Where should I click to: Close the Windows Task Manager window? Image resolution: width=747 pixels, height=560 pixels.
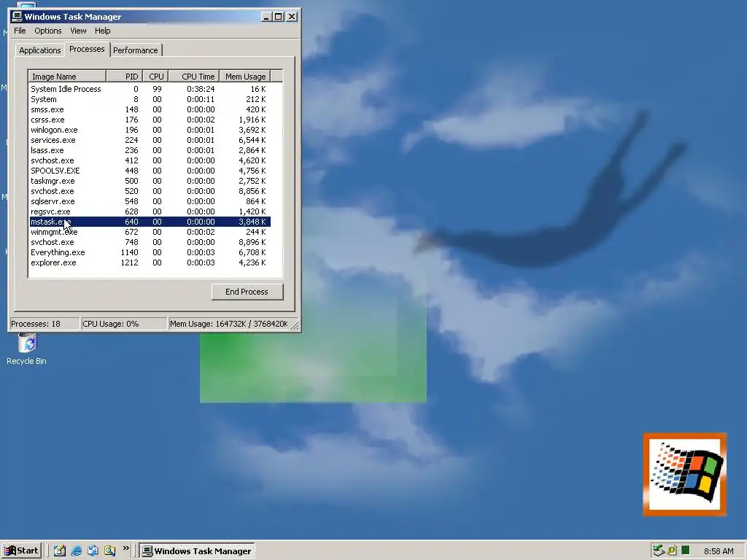click(292, 17)
